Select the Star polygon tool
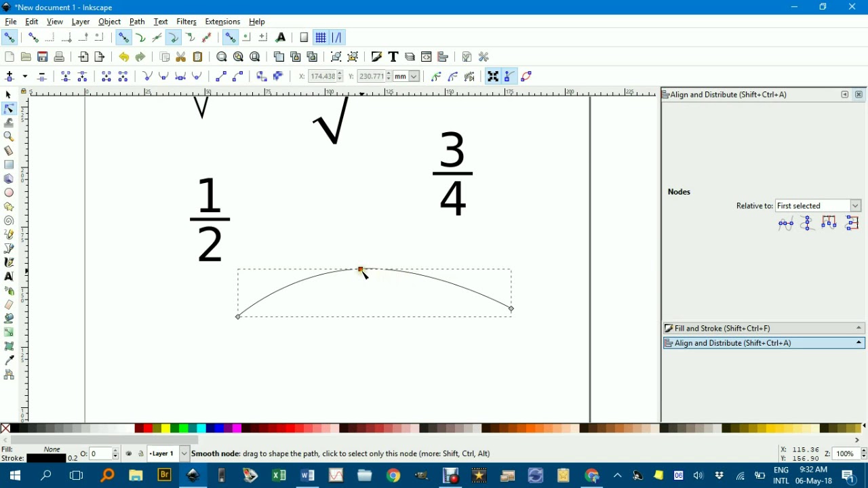 [9, 207]
